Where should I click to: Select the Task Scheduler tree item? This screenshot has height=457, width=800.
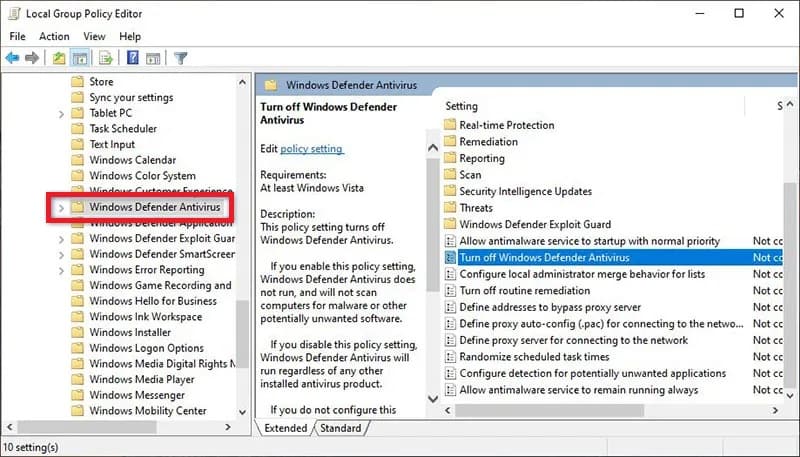click(123, 129)
